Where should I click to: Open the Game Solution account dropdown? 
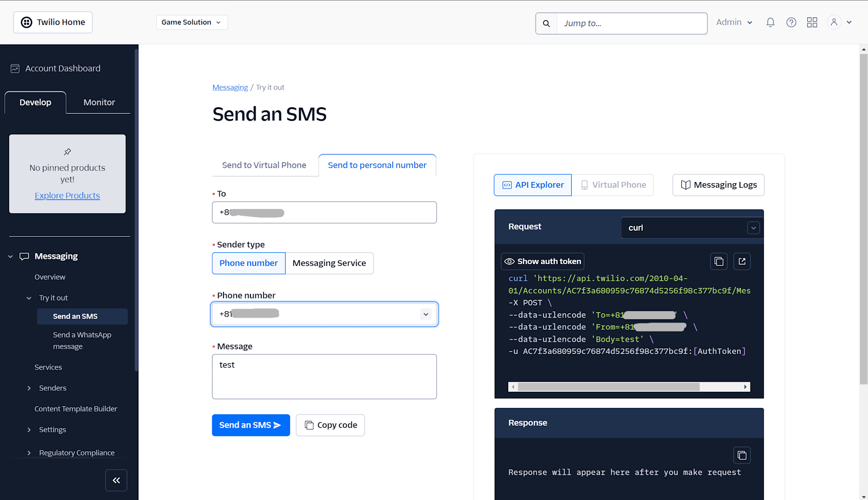click(x=192, y=22)
